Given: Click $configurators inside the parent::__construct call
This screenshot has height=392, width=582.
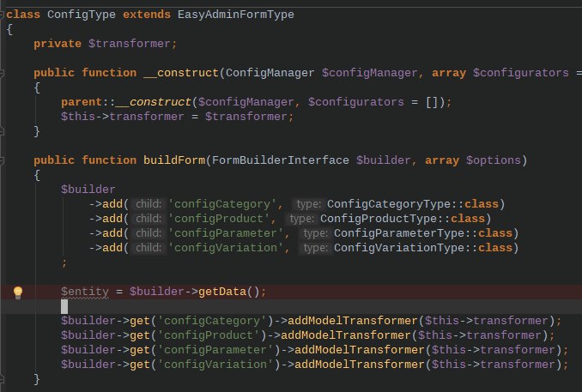Looking at the screenshot, I should tap(356, 102).
